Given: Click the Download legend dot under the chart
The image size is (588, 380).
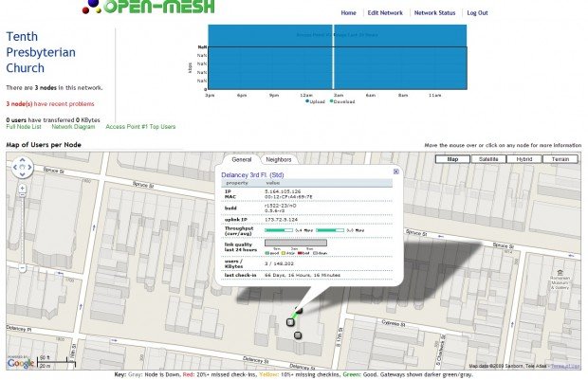Looking at the screenshot, I should tap(331, 101).
